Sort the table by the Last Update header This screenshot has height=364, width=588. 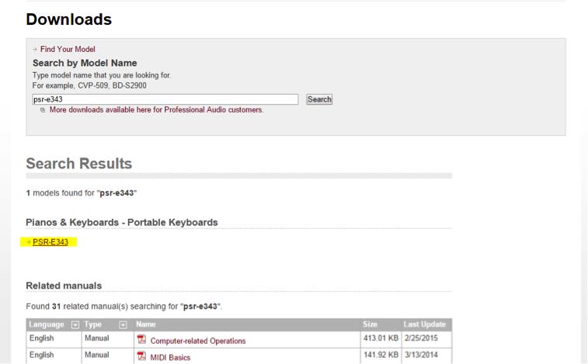(424, 324)
